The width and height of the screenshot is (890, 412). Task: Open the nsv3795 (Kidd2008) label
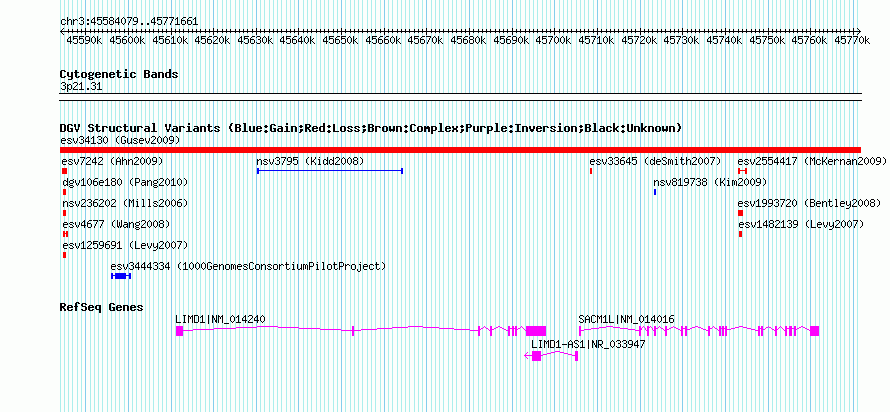(310, 161)
